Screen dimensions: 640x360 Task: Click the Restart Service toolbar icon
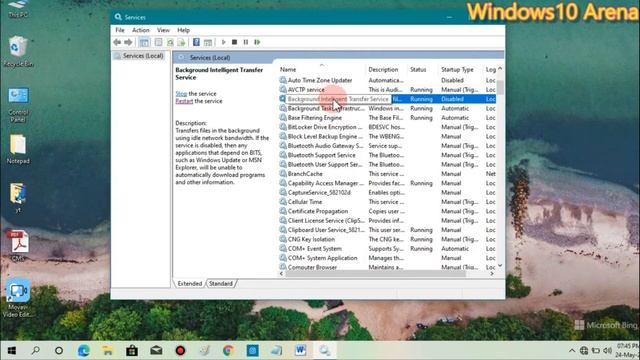point(257,42)
